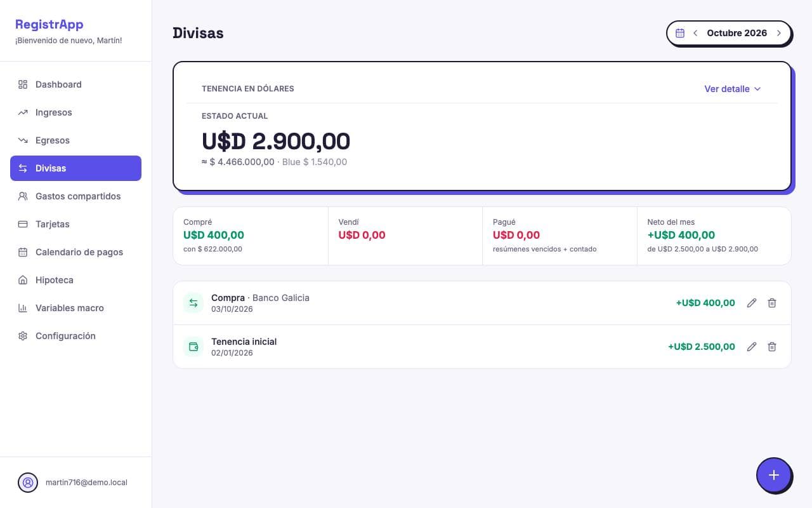
Task: Go to the previous month
Action: pyautogui.click(x=695, y=33)
